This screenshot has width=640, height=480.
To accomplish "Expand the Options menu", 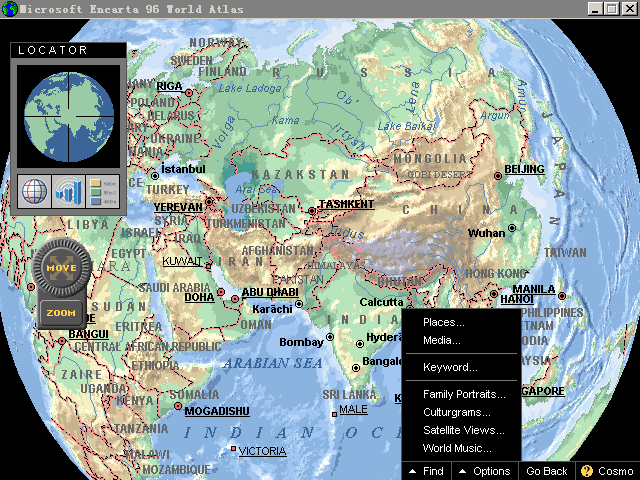I will pyautogui.click(x=485, y=471).
